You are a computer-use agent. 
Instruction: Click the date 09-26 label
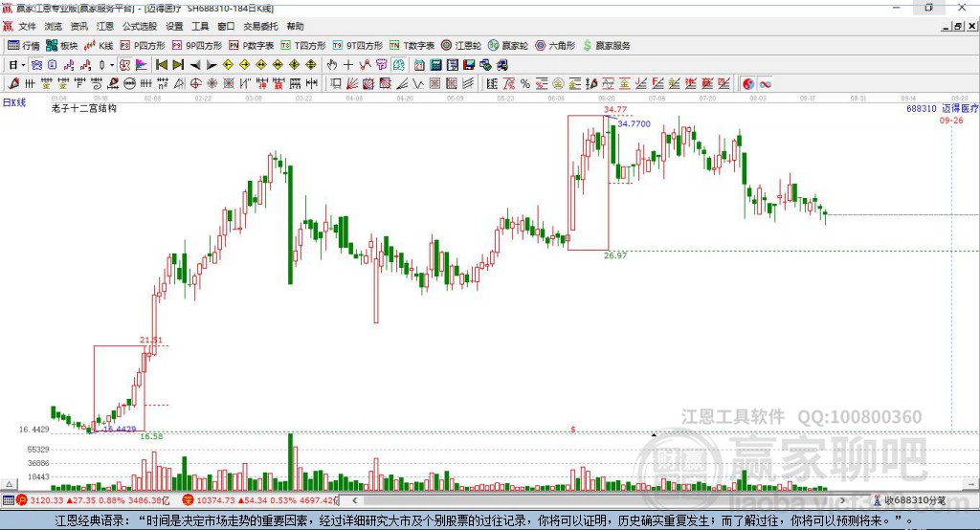point(951,120)
